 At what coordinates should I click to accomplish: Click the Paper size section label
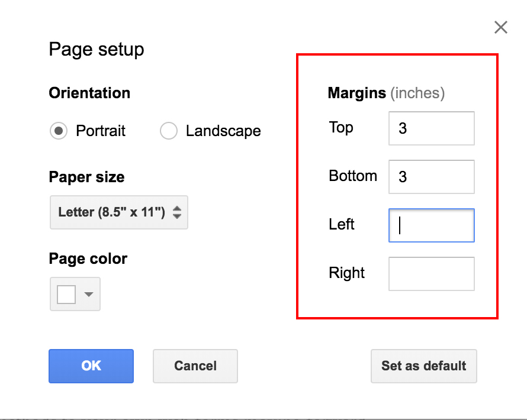86,177
